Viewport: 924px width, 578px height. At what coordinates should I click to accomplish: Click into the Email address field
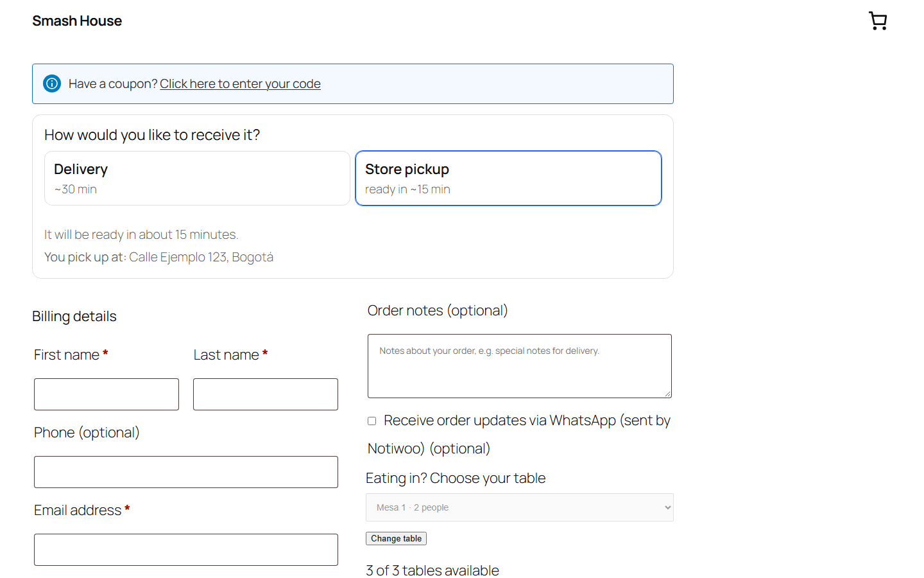186,550
